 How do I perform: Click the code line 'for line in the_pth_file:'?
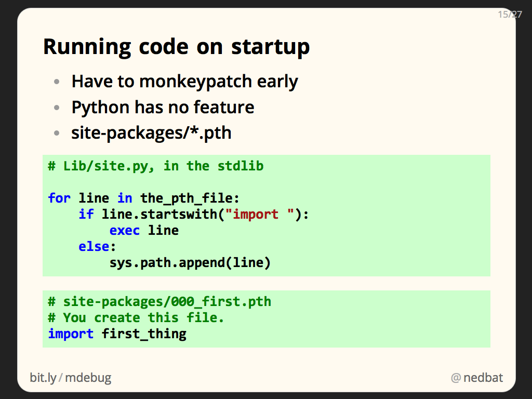144,198
